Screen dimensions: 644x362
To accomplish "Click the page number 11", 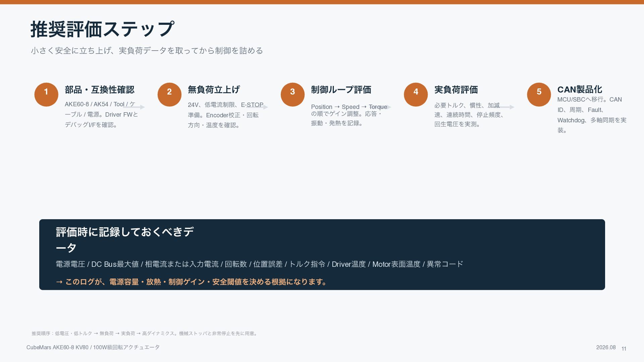I will coord(624,349).
